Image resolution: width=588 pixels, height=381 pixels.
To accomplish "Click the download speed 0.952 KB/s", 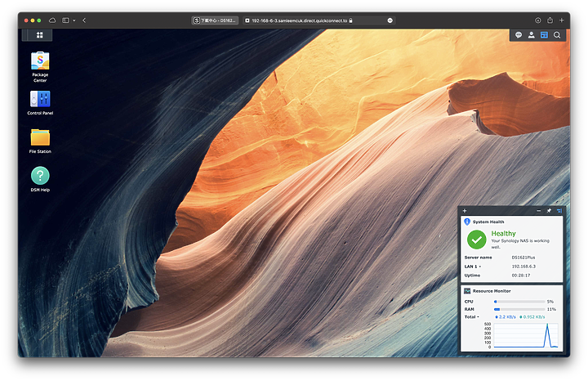I will click(532, 316).
